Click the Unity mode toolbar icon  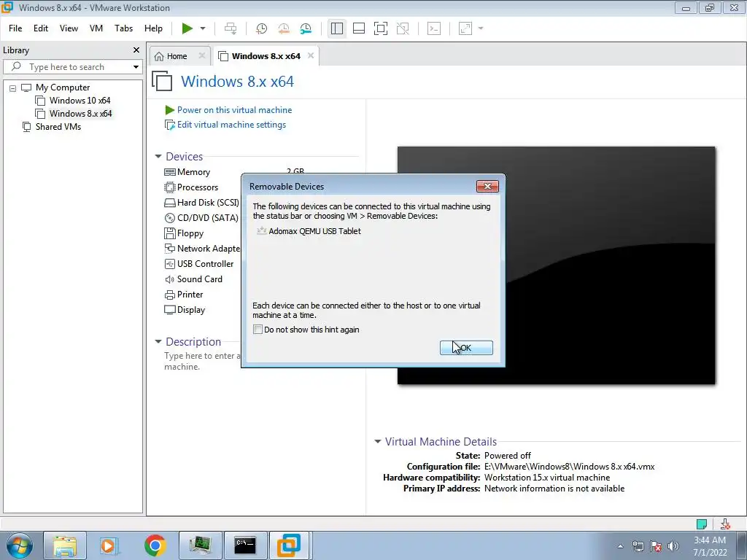tap(403, 28)
